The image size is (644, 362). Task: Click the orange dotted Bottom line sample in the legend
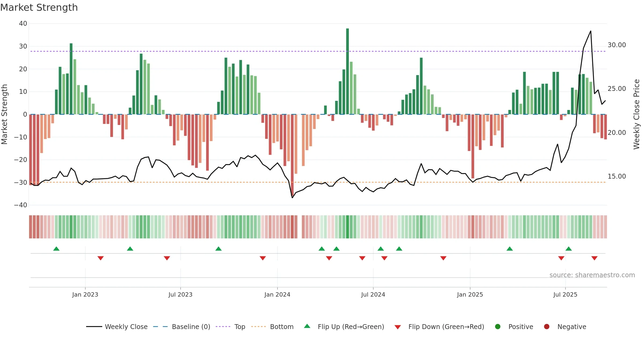click(x=259, y=327)
